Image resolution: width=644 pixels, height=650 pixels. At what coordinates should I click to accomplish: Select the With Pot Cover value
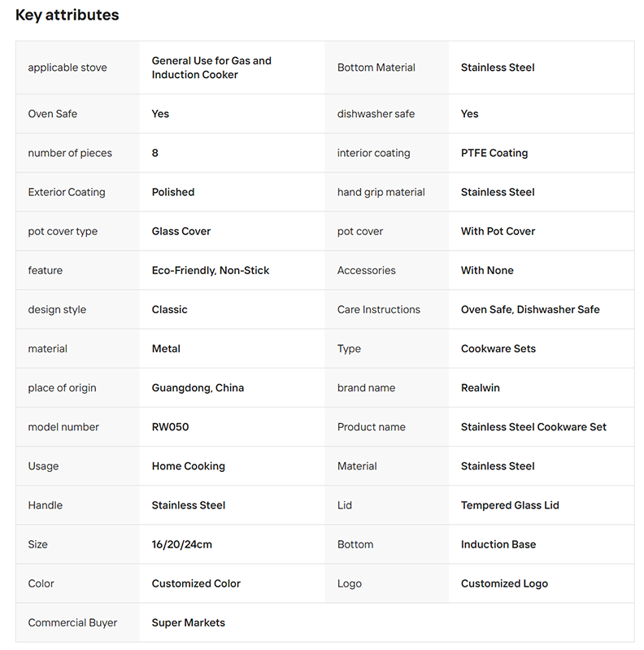click(498, 231)
